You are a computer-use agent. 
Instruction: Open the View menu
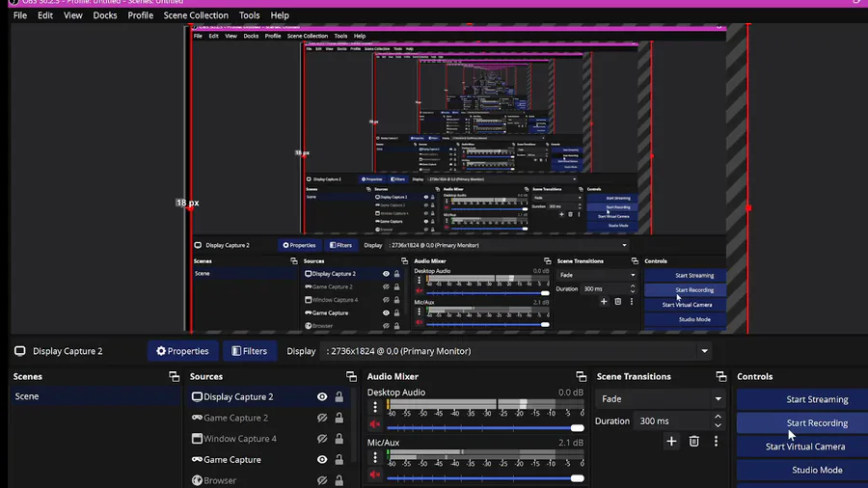(72, 15)
